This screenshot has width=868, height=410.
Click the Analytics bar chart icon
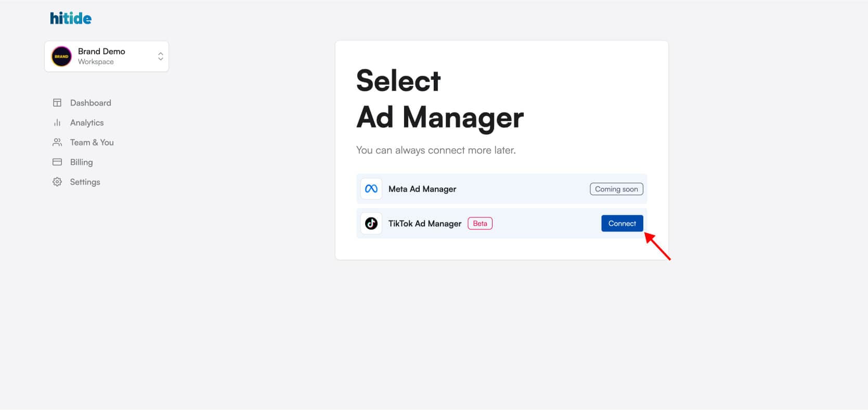point(57,123)
